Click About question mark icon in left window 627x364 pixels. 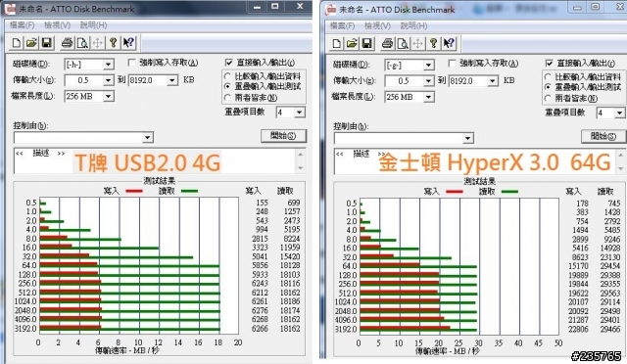coord(114,43)
